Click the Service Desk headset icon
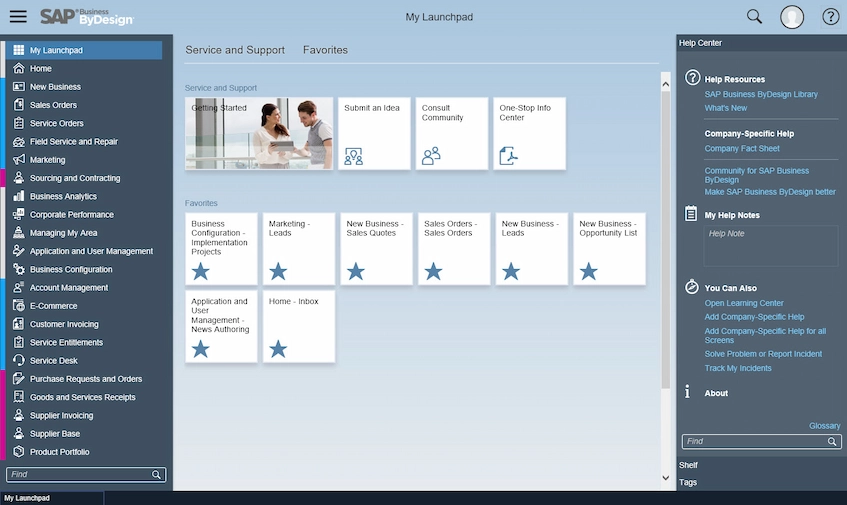The image size is (847, 505). pyautogui.click(x=18, y=360)
